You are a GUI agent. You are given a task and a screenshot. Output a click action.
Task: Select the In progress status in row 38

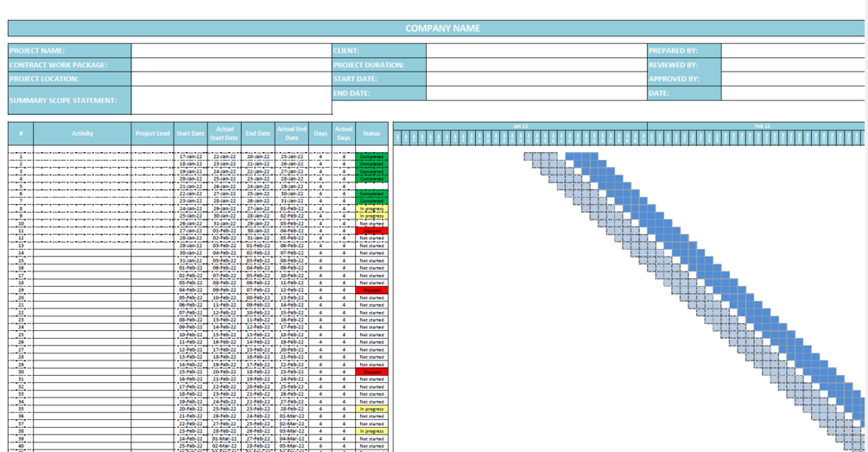click(371, 431)
